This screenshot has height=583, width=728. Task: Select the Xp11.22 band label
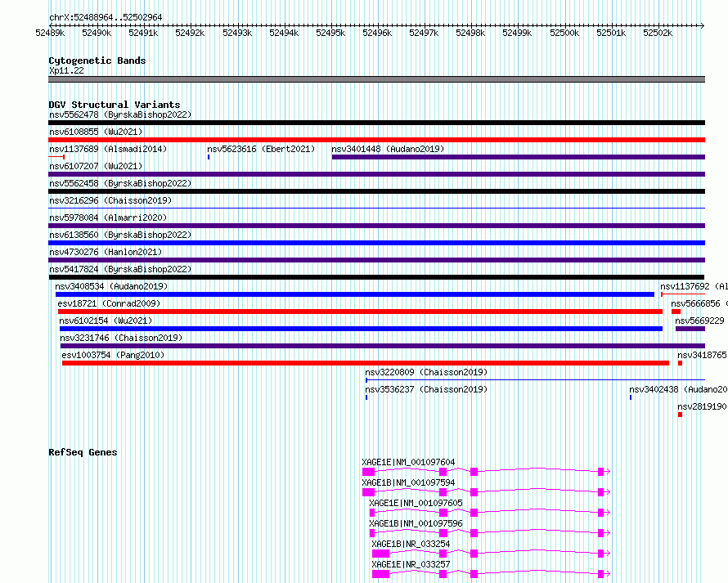[x=66, y=70]
